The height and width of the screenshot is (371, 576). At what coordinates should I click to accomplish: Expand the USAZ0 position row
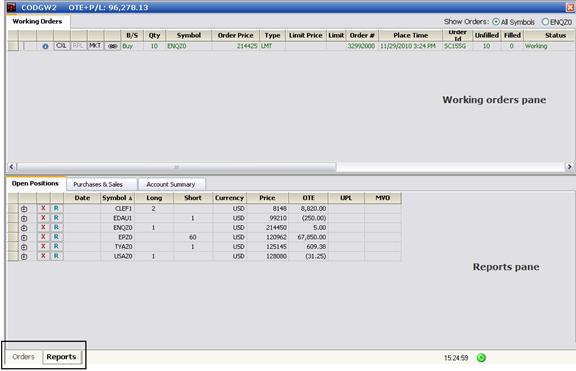(x=24, y=257)
